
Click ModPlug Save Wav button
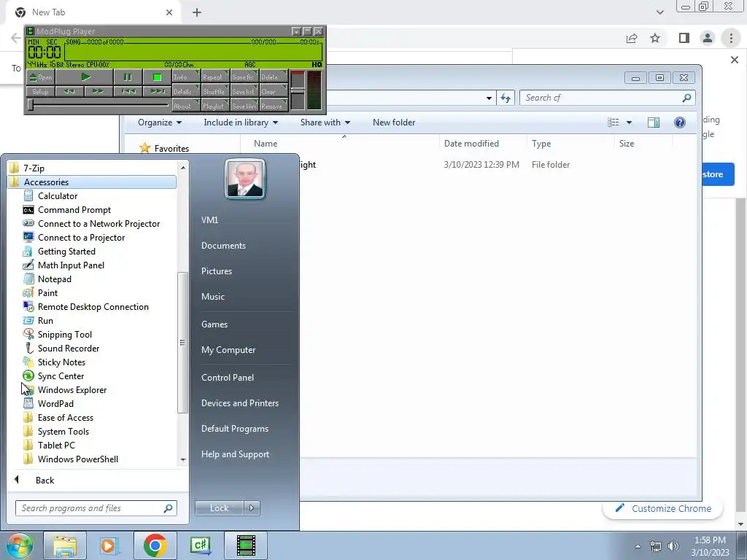[244, 106]
